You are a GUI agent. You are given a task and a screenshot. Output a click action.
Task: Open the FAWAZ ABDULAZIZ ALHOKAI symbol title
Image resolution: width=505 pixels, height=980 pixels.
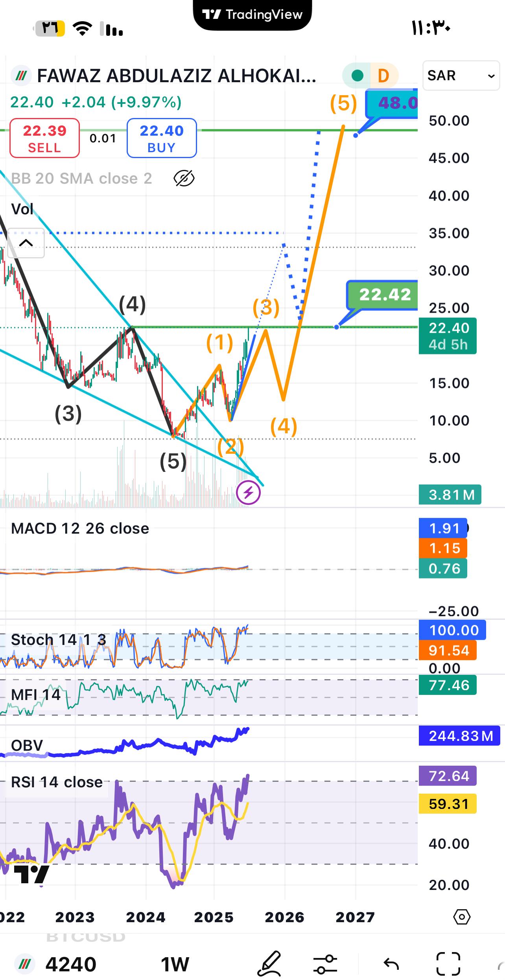click(x=177, y=76)
